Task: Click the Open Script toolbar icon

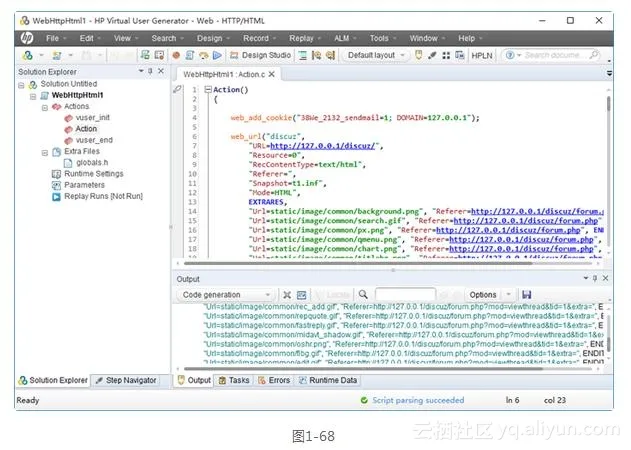Action: click(x=57, y=55)
